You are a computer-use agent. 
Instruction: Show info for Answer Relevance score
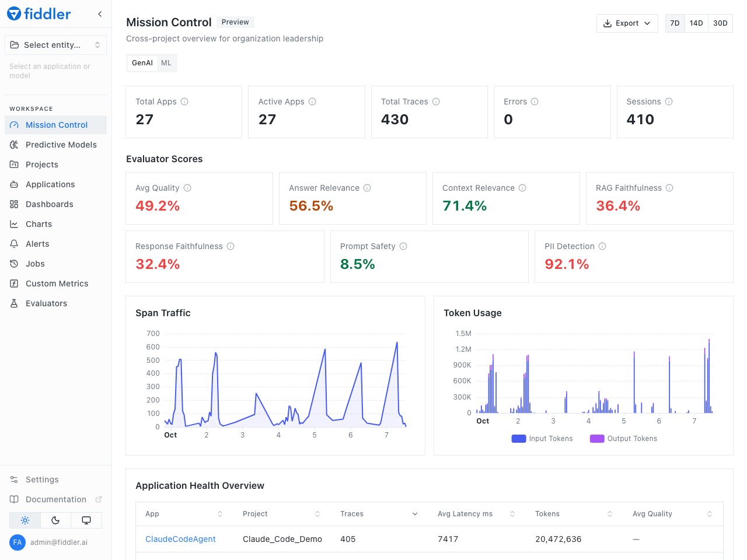pyautogui.click(x=367, y=188)
